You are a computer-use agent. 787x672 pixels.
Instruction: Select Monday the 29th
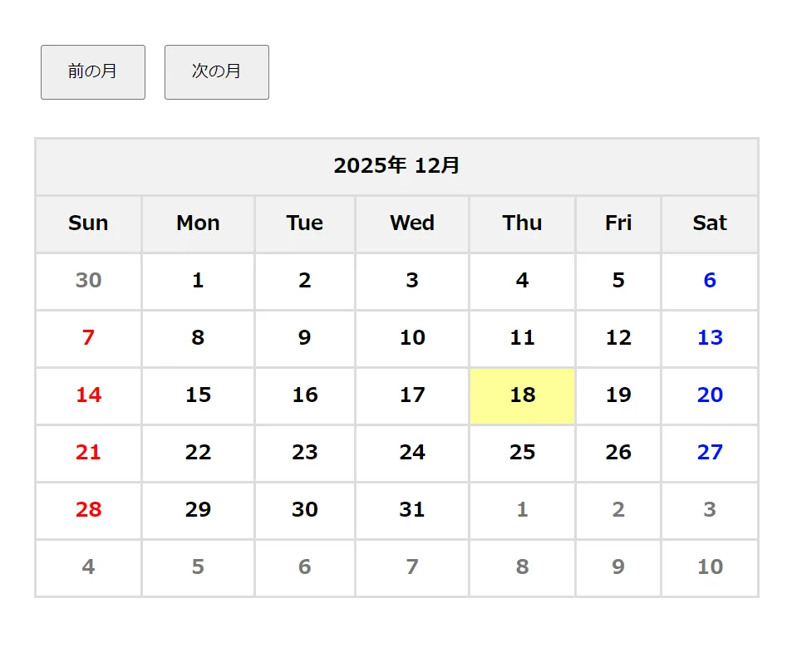click(x=198, y=510)
